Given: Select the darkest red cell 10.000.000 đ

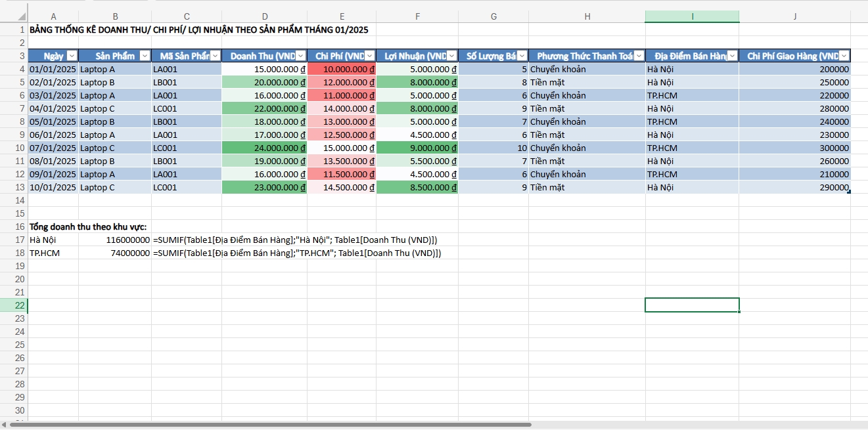Looking at the screenshot, I should pyautogui.click(x=342, y=69).
